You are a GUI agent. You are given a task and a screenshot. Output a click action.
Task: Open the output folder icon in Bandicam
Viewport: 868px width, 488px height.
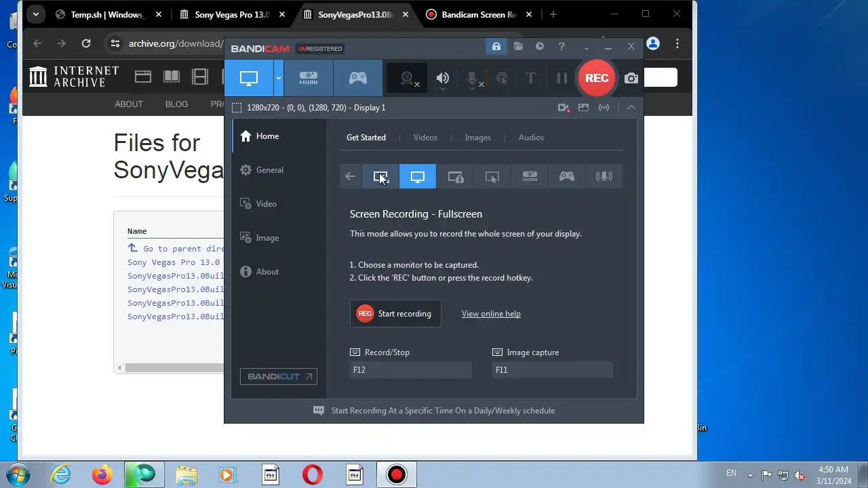click(518, 47)
